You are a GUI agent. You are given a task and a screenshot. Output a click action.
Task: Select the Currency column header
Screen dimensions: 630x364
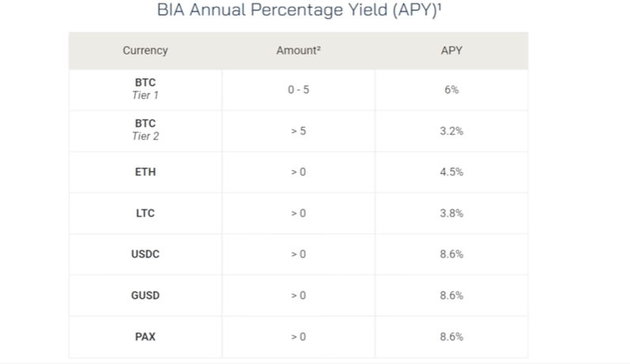click(x=145, y=51)
